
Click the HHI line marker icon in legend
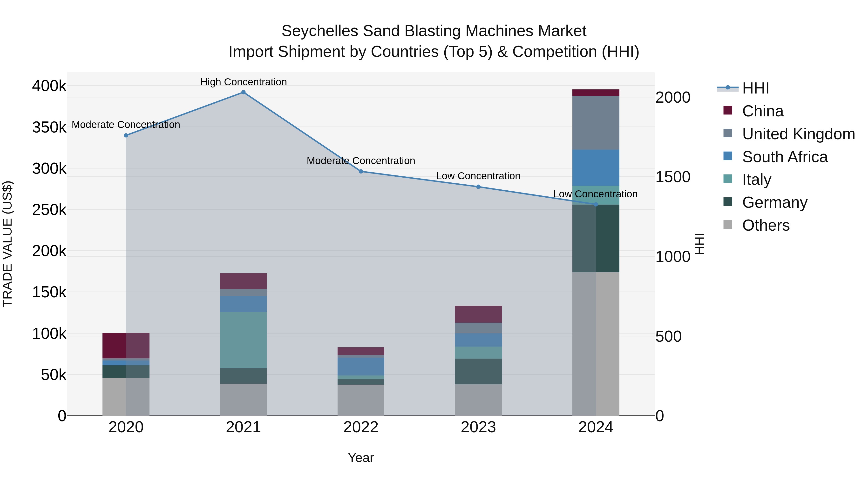[x=727, y=88]
